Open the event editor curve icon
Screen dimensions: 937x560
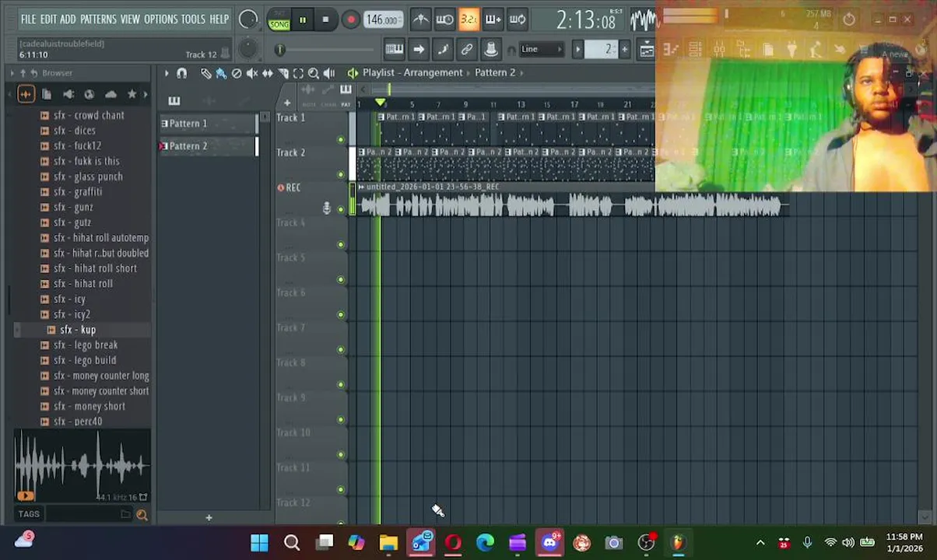click(x=443, y=50)
